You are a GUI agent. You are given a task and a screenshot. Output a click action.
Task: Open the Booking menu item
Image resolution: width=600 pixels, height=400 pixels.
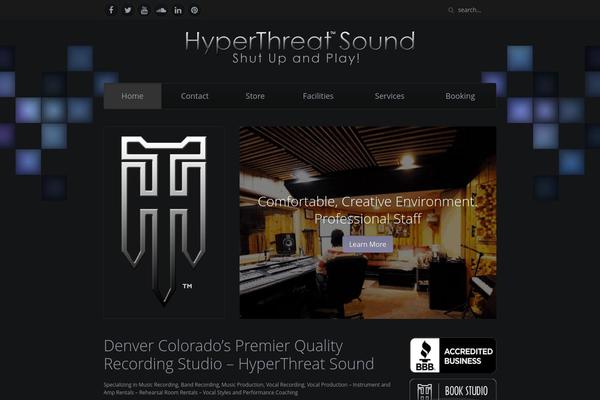tap(460, 96)
